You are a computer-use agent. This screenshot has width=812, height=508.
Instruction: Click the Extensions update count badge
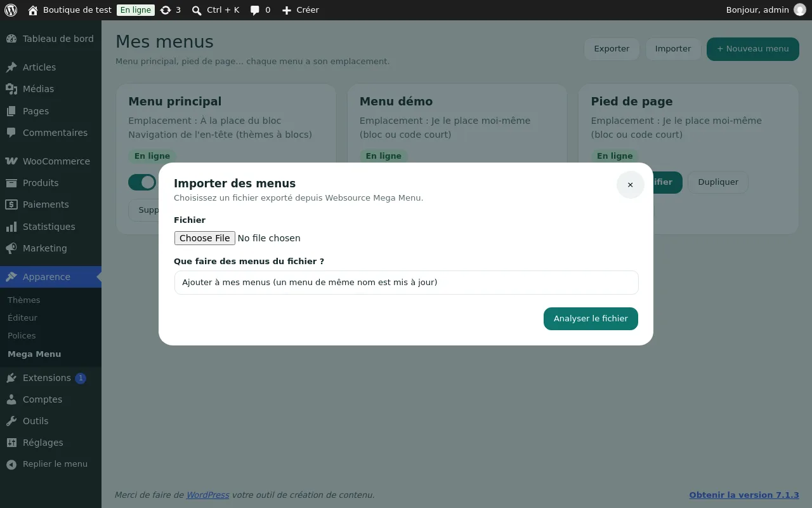(x=81, y=378)
